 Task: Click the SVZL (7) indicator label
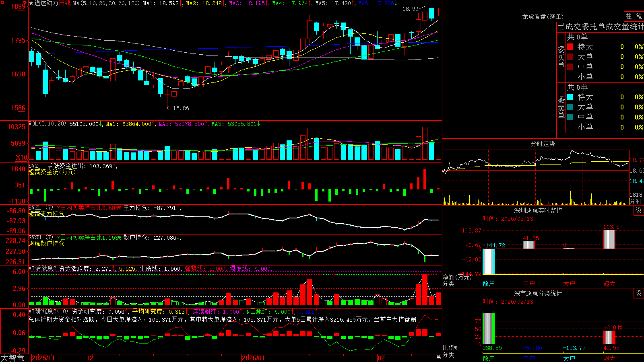coord(41,208)
